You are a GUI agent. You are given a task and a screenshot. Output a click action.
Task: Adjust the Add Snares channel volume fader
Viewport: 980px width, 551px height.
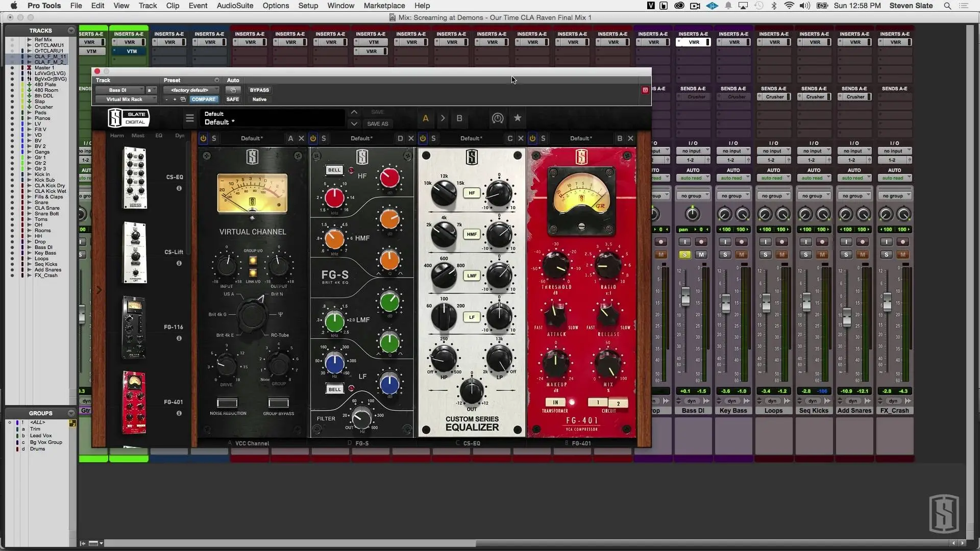point(847,318)
